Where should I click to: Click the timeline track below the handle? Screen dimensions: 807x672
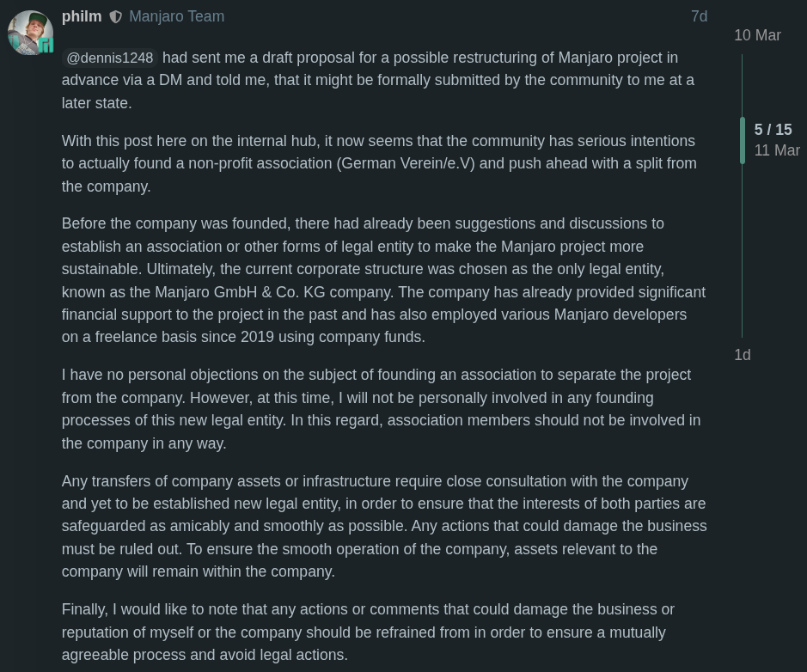(743, 258)
